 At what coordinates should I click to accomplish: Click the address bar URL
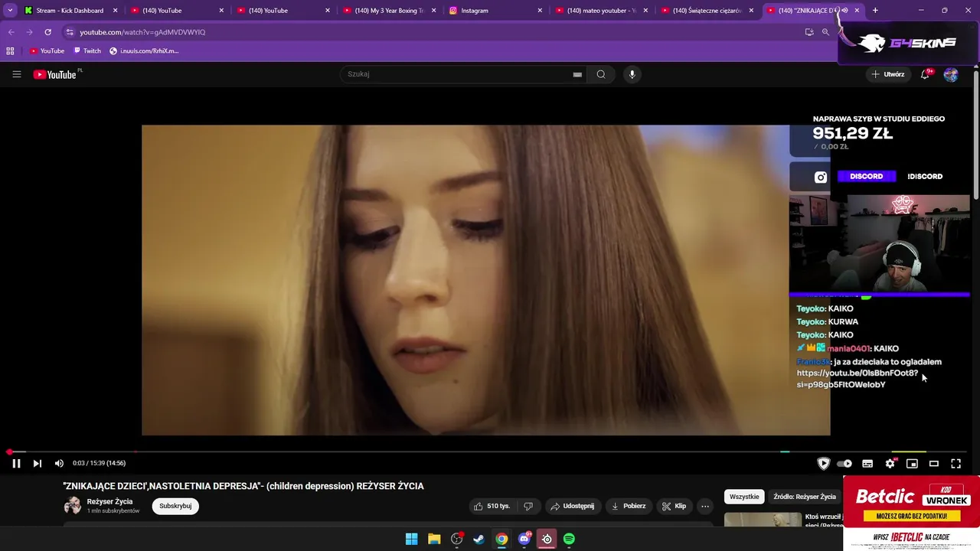(x=142, y=32)
